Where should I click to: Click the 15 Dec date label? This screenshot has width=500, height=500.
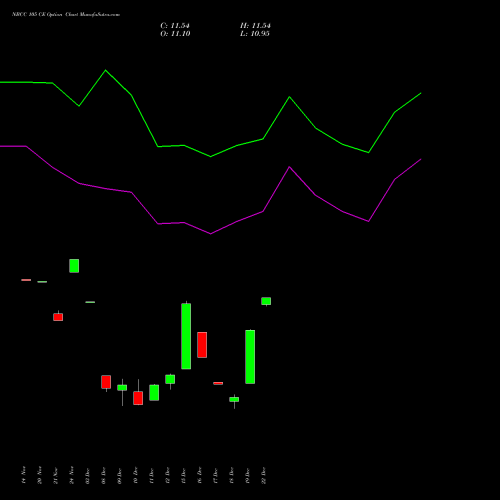[183, 476]
